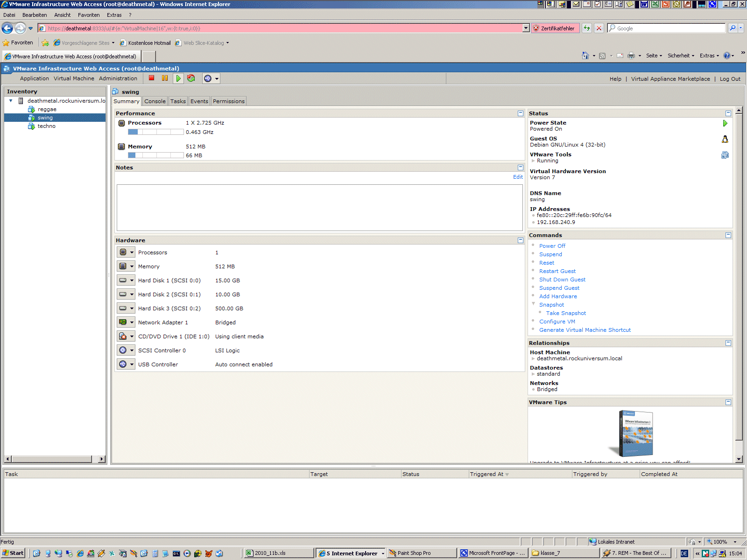Click the Zertifikatfehler certificate error button
The height and width of the screenshot is (560, 747).
pos(555,28)
